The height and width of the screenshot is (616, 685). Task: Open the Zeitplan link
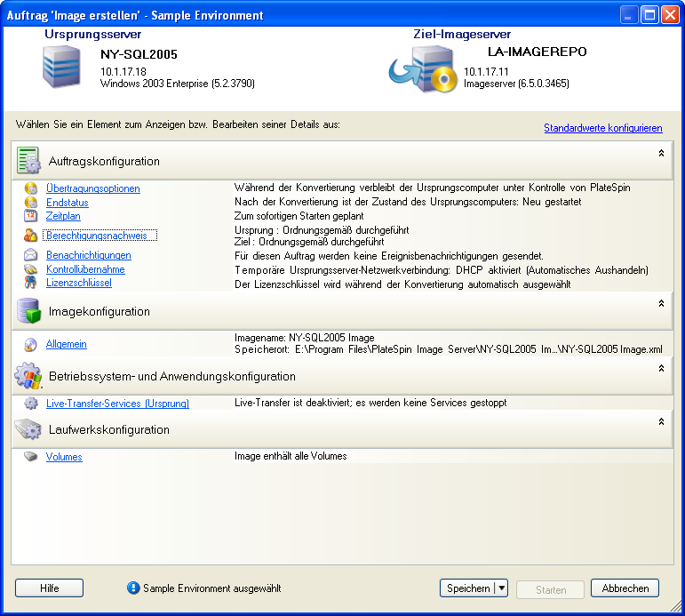point(63,216)
